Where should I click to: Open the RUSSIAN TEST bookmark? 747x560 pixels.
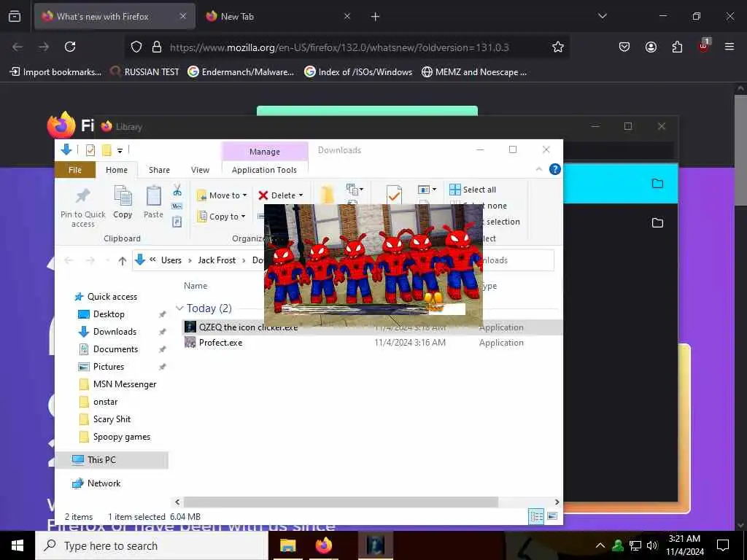point(144,72)
